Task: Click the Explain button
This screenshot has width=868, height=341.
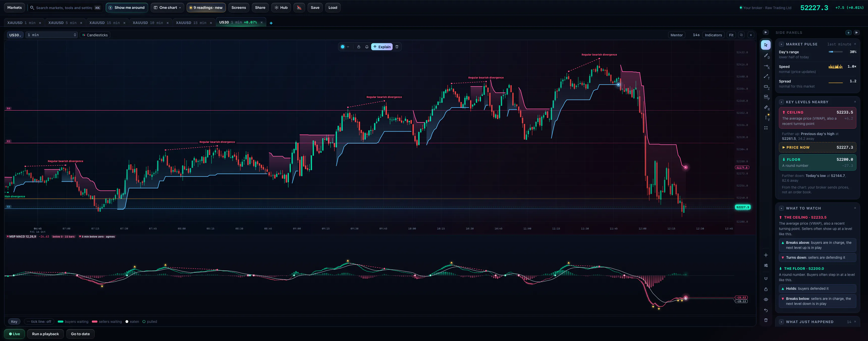Action: click(x=382, y=47)
